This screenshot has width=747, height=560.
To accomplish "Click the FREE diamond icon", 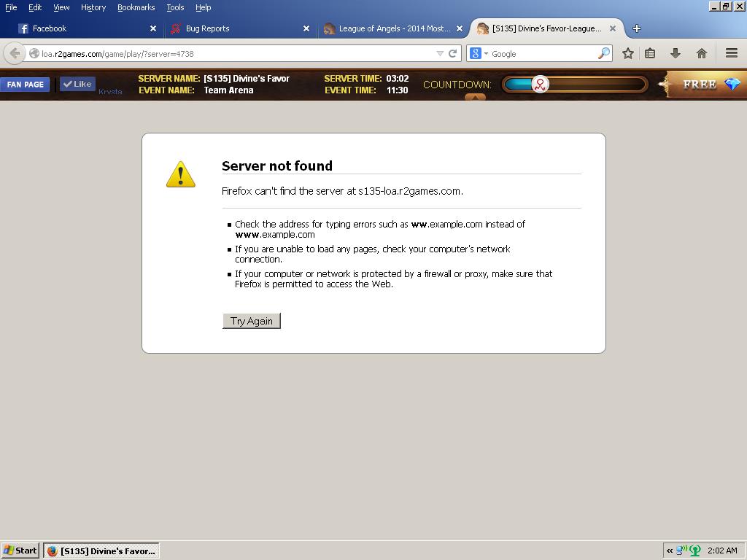I will pyautogui.click(x=732, y=85).
